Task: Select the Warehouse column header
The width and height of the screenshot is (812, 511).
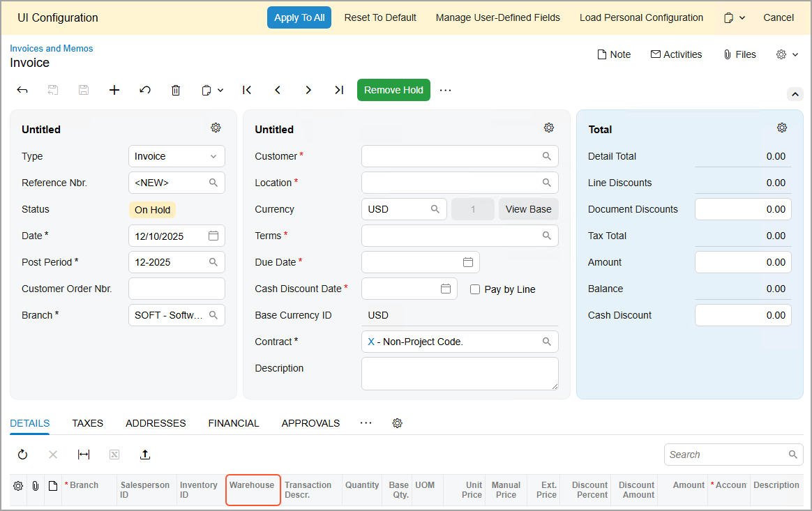Action: 253,490
